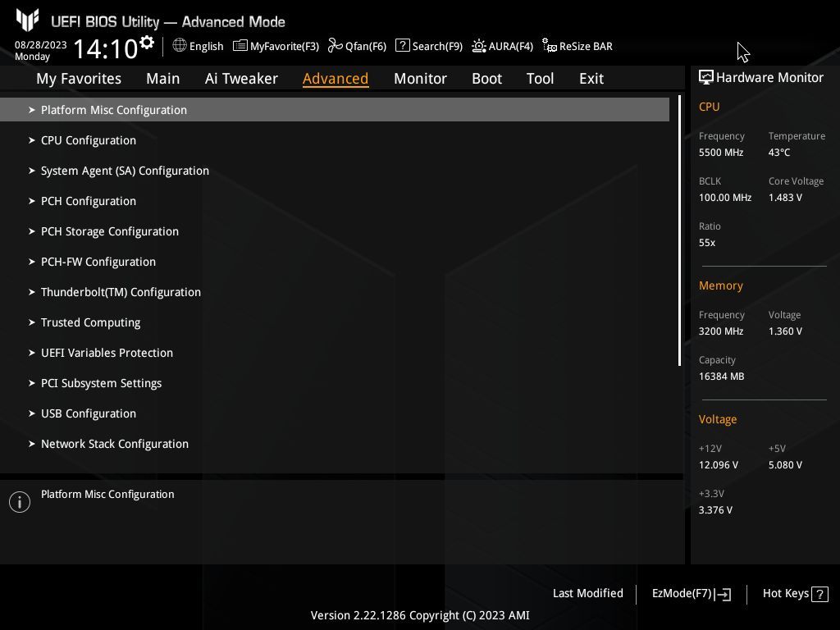
Task: Click +5V value 5.080 V
Action: (x=785, y=465)
